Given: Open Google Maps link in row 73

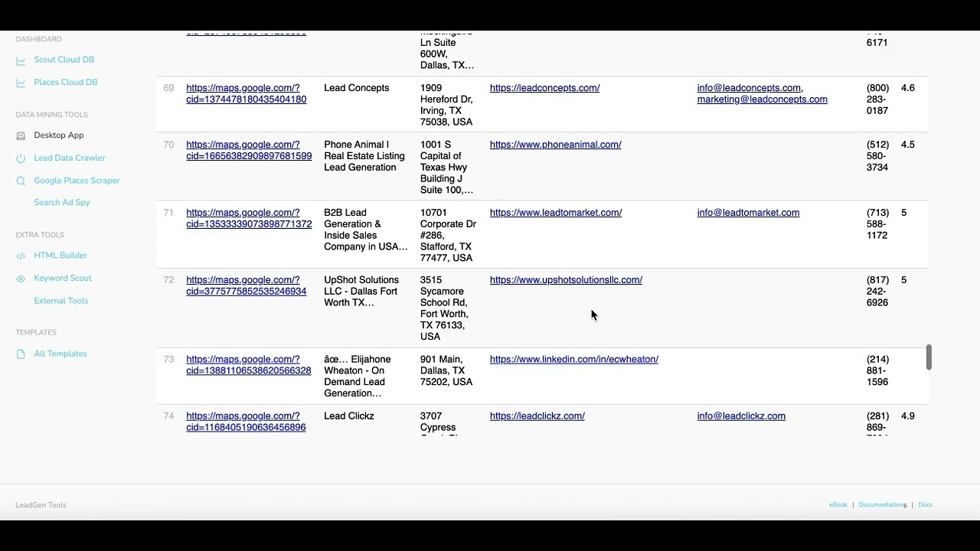Looking at the screenshot, I should pyautogui.click(x=249, y=365).
